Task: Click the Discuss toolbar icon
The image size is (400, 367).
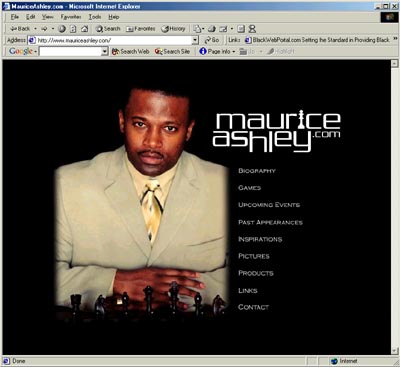Action: pos(241,29)
